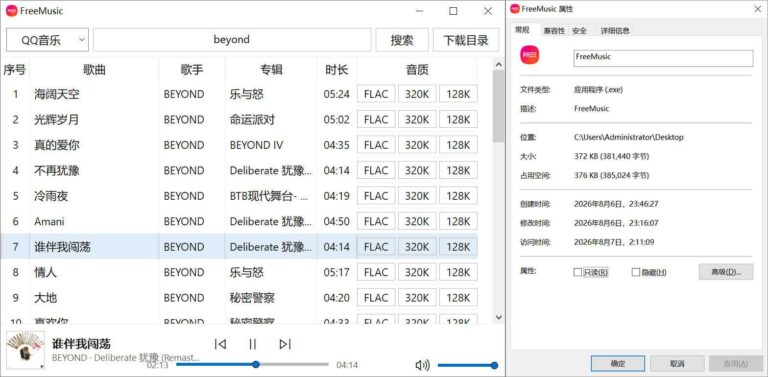
Task: Maximize the FreeMusic window
Action: point(453,11)
